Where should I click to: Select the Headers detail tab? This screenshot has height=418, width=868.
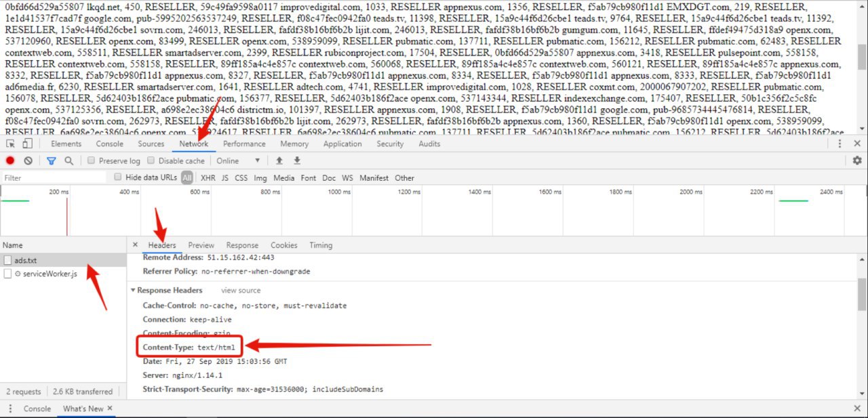pyautogui.click(x=162, y=245)
